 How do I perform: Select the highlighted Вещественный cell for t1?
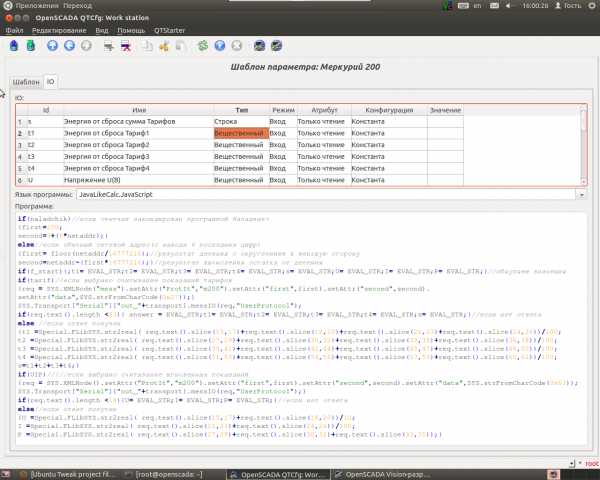(241, 132)
